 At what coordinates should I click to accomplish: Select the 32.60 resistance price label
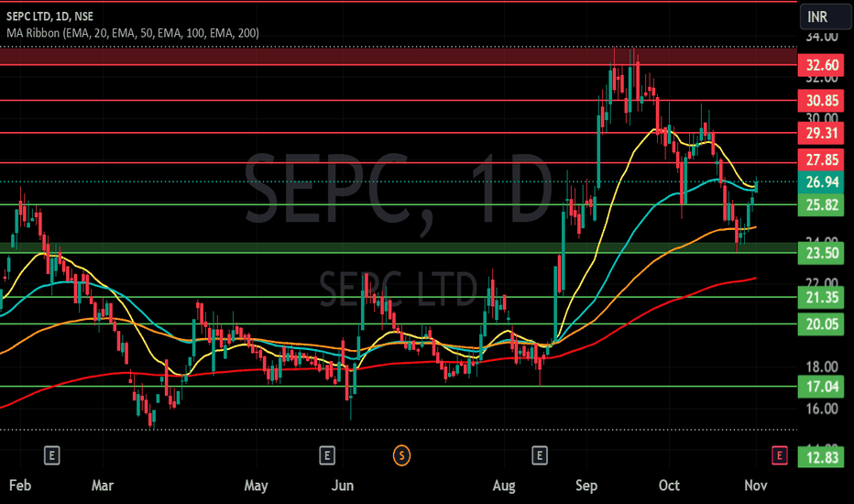click(x=821, y=65)
